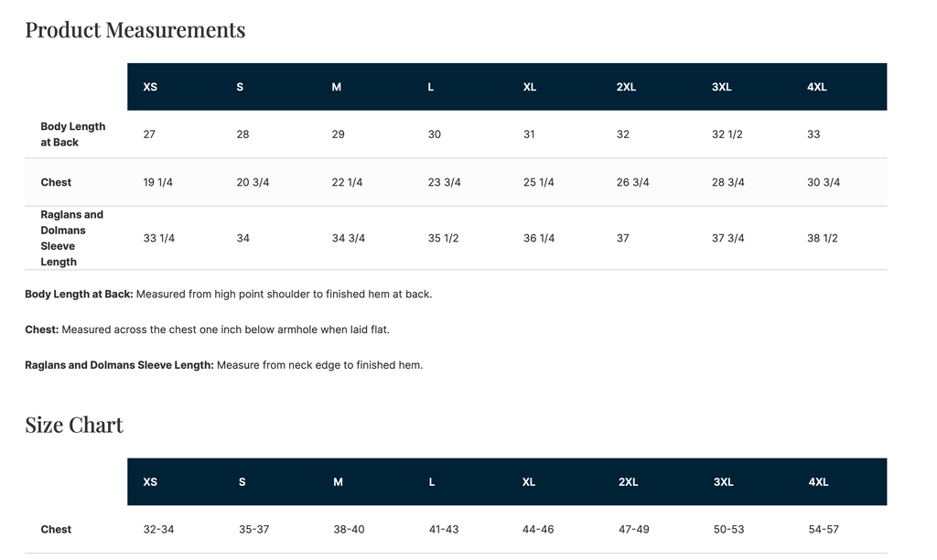The width and height of the screenshot is (937, 560).
Task: Select the Raglans and Dolmans Sleeve Length note
Action: tap(223, 365)
